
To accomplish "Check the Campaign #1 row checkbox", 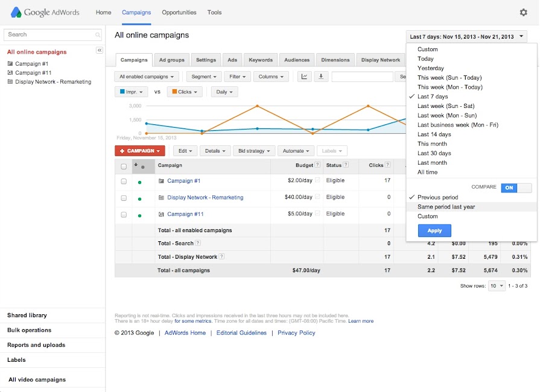I will (x=124, y=181).
